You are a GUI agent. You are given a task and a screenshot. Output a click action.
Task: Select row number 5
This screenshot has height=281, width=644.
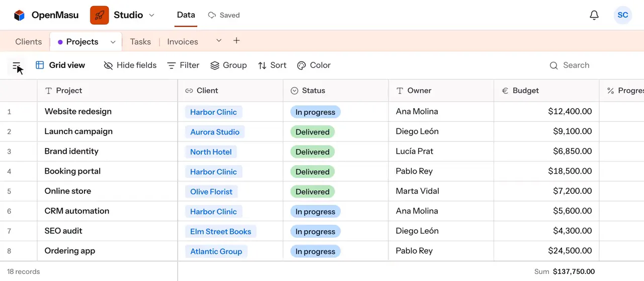[9, 191]
